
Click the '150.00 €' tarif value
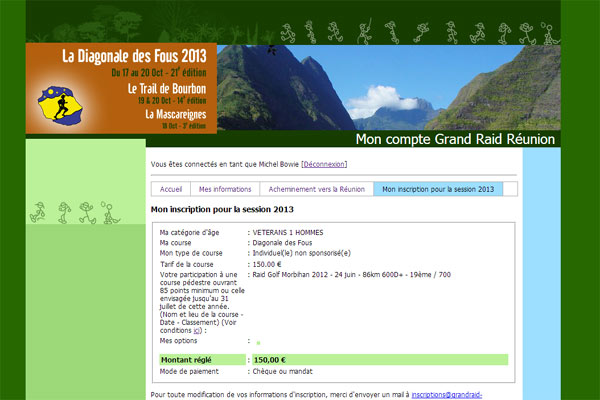point(267,264)
